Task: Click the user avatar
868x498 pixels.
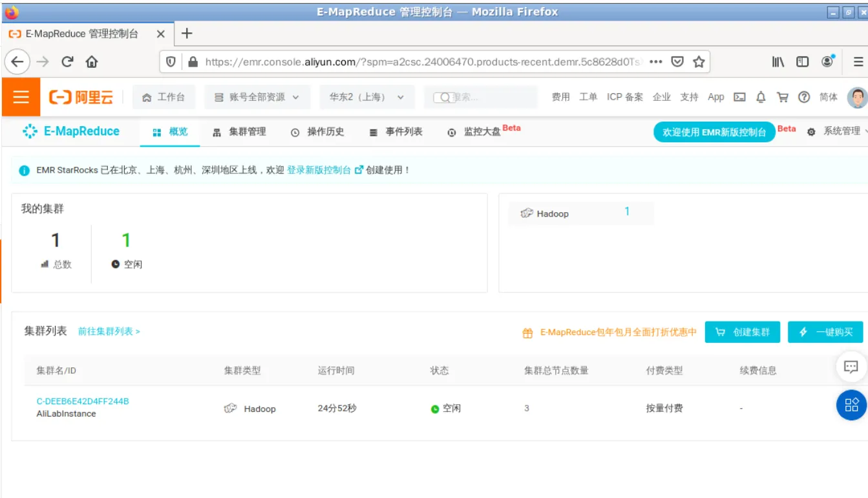Action: pyautogui.click(x=857, y=98)
